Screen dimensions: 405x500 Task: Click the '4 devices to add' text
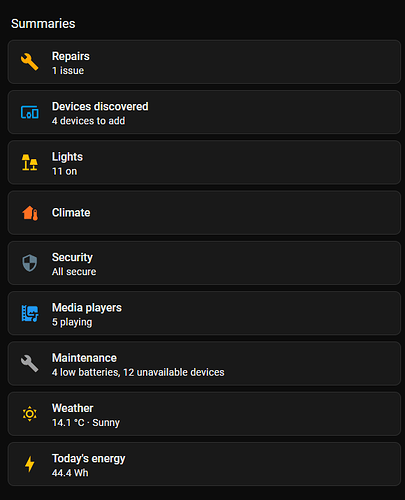[88, 121]
